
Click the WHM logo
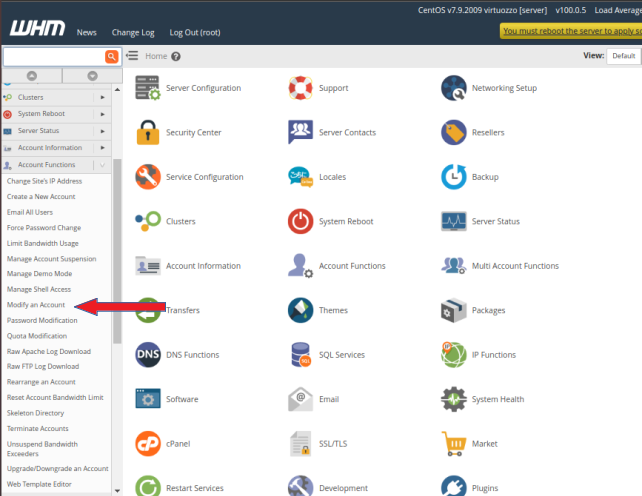37,28
